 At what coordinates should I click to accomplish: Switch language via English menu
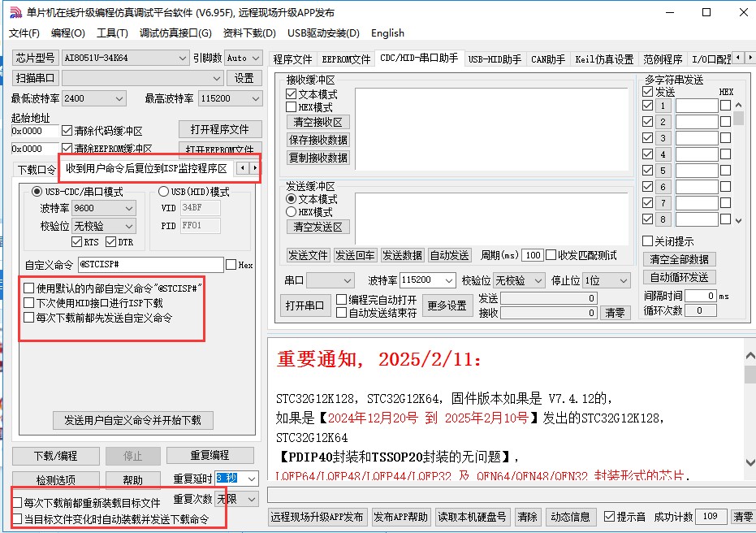coord(387,33)
